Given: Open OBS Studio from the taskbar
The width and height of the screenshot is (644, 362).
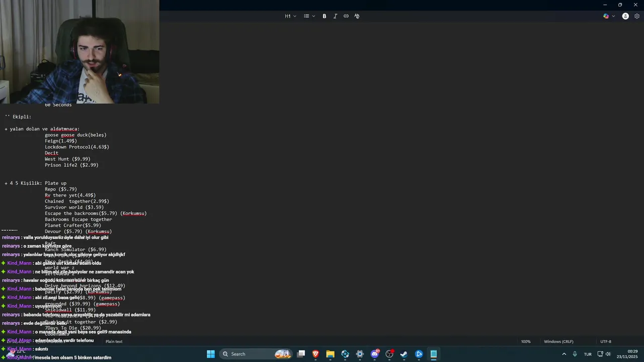Looking at the screenshot, I should click(389, 354).
